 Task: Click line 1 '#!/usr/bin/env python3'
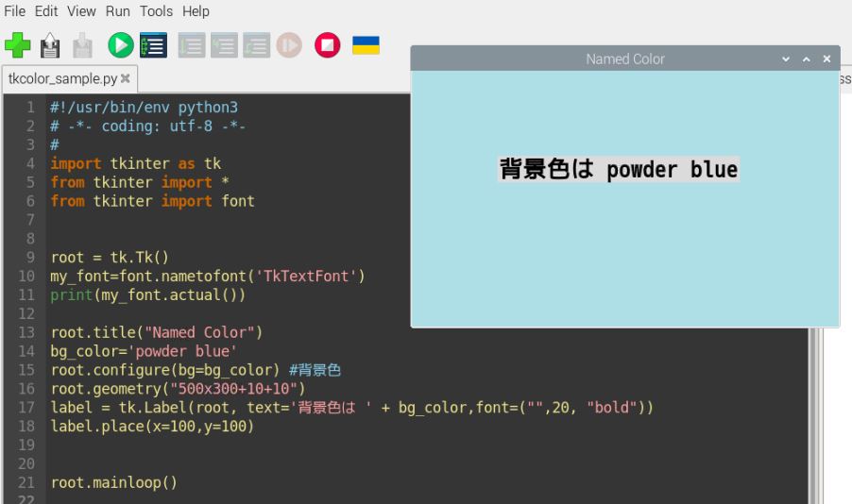(x=144, y=107)
